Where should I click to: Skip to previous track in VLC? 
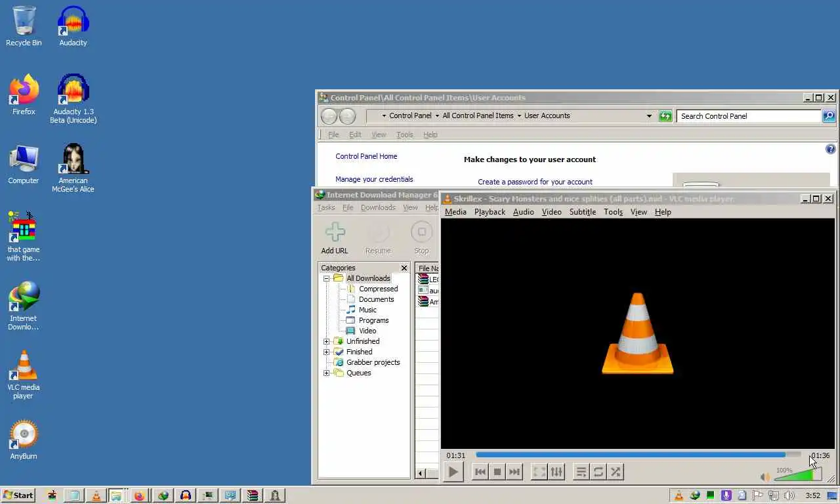(480, 472)
